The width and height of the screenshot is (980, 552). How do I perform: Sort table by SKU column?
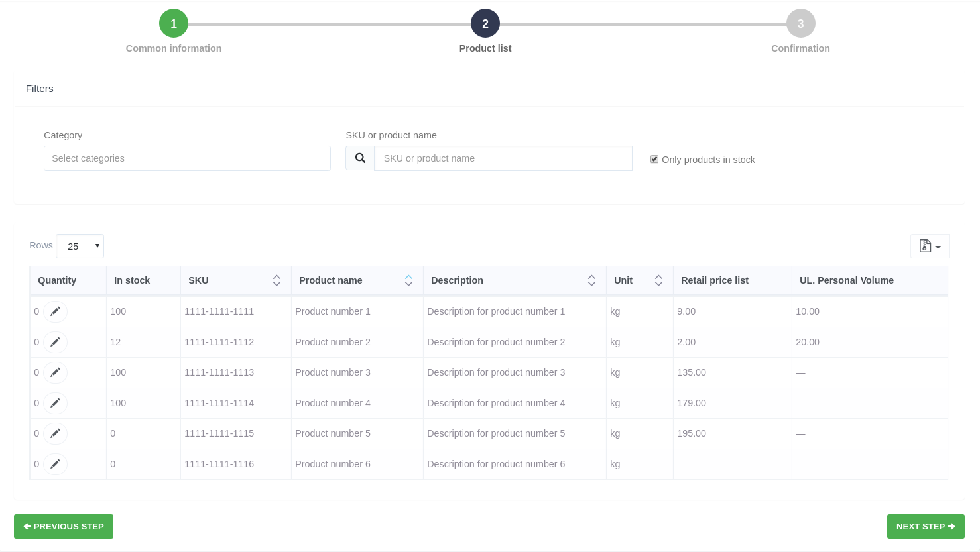click(276, 280)
